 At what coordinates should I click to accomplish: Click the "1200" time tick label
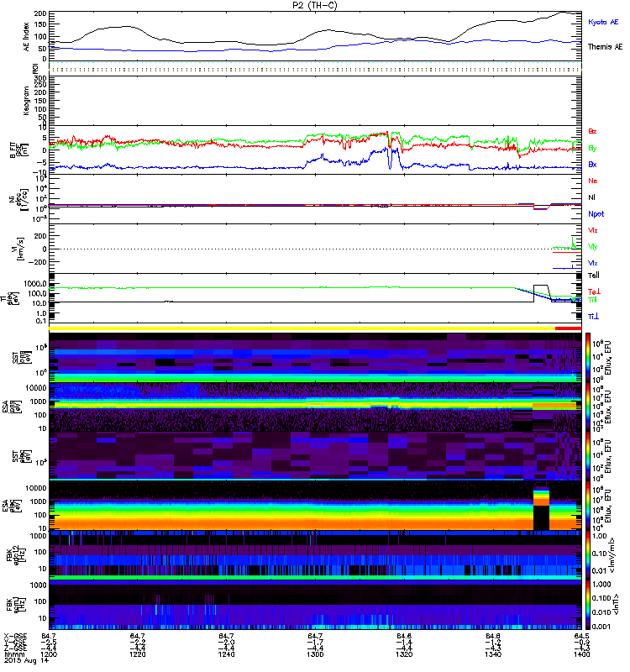[x=49, y=654]
